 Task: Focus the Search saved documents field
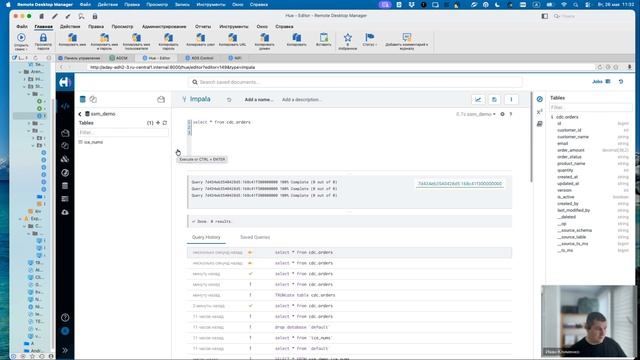(x=355, y=82)
